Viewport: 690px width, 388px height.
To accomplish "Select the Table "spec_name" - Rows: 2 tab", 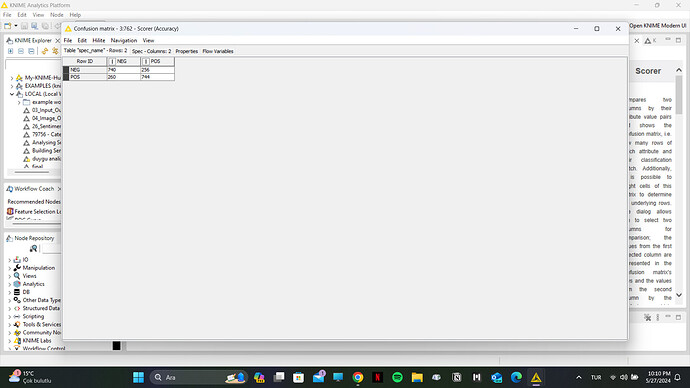I will (95, 51).
